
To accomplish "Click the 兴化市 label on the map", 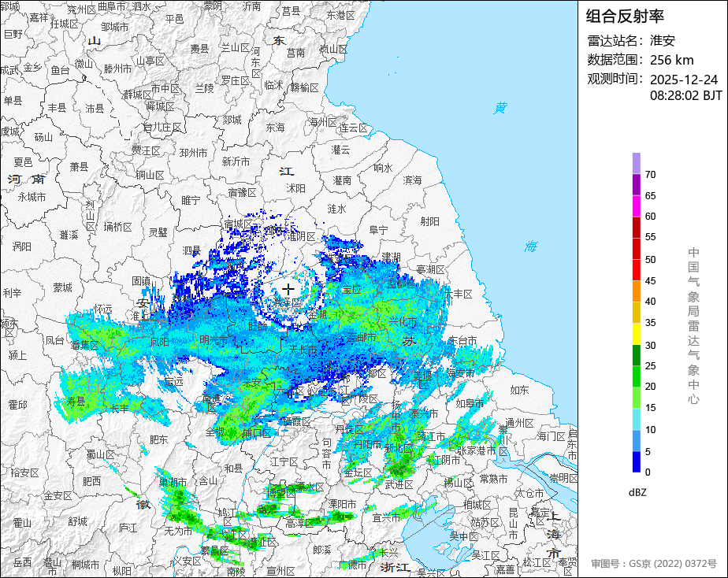I will tap(403, 321).
